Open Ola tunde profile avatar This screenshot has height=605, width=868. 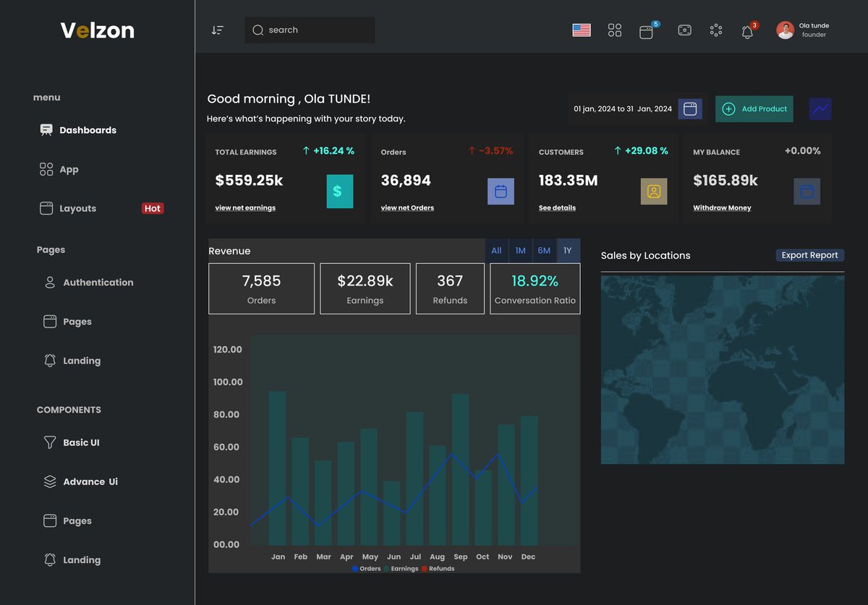pos(785,30)
